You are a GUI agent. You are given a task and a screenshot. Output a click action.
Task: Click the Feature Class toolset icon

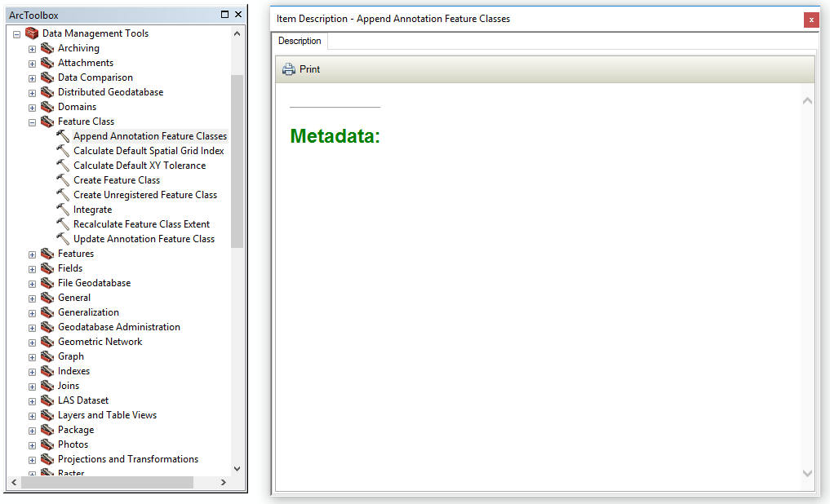[47, 122]
